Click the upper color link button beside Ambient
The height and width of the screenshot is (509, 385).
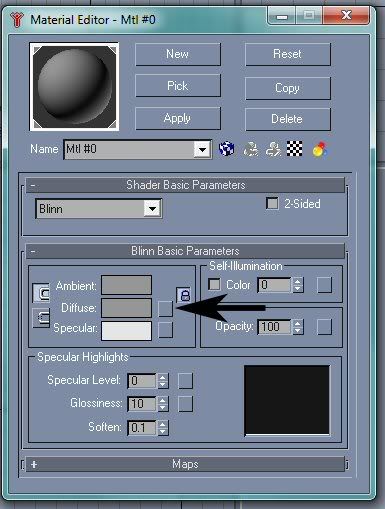pyautogui.click(x=41, y=293)
